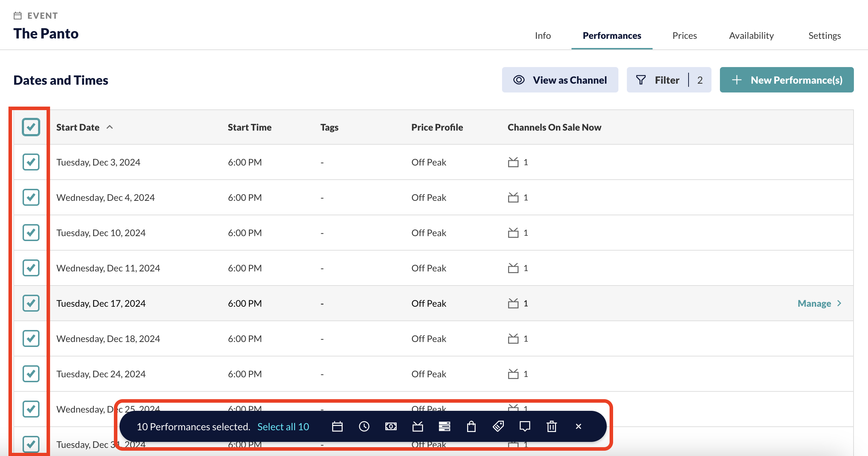Screen dimensions: 868x456
Task: Uncheck the Tuesday, Dec 10, 2024 checkbox
Action: coord(31,233)
